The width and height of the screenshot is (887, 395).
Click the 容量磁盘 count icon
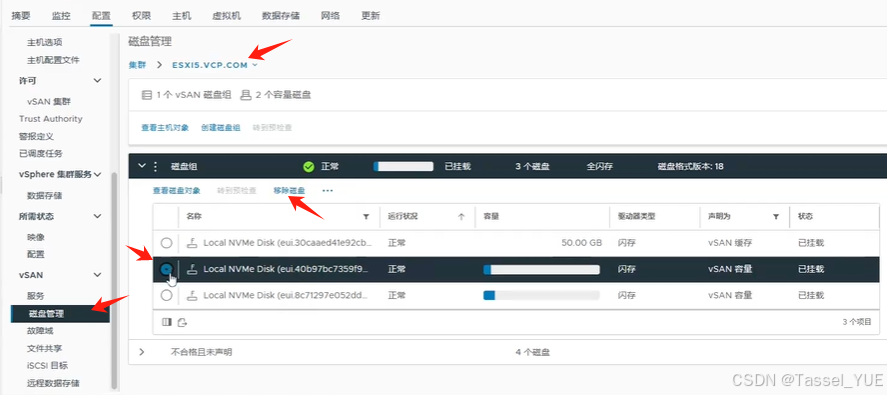[246, 95]
